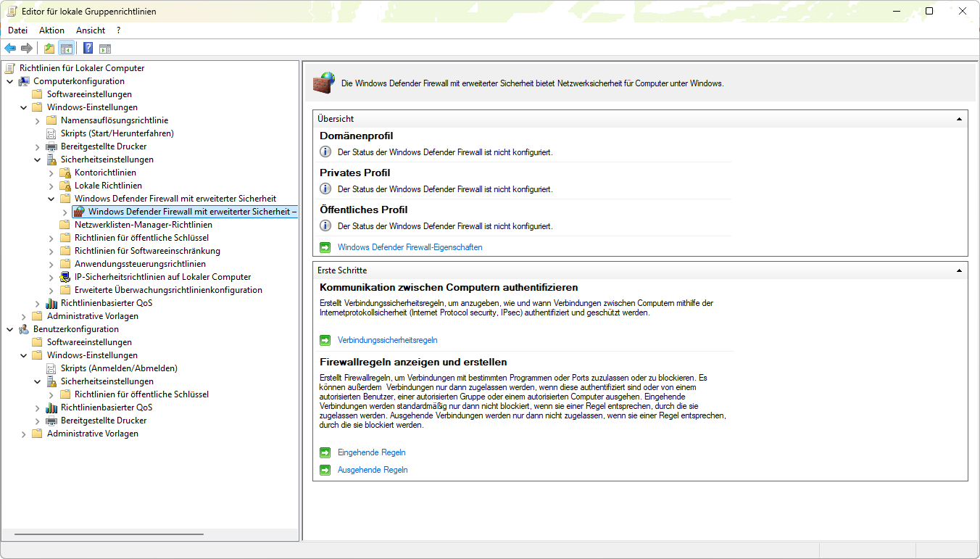Open the Ansicht menu

[x=91, y=30]
